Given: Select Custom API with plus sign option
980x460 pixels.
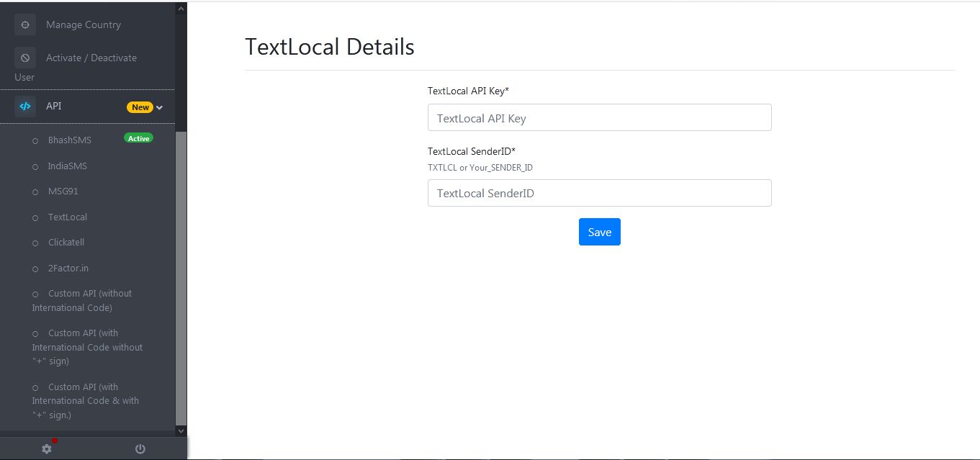Looking at the screenshot, I should (86, 400).
